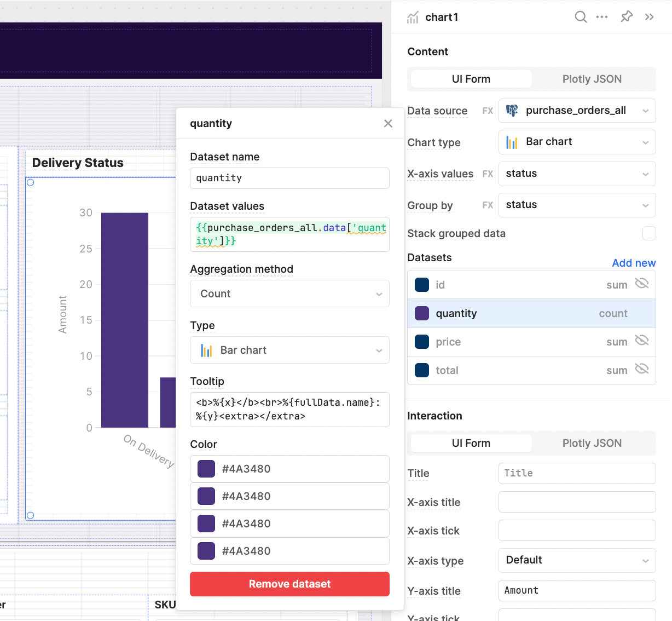Click first #4A3480 color swatch in popup
The width and height of the screenshot is (672, 621).
206,469
